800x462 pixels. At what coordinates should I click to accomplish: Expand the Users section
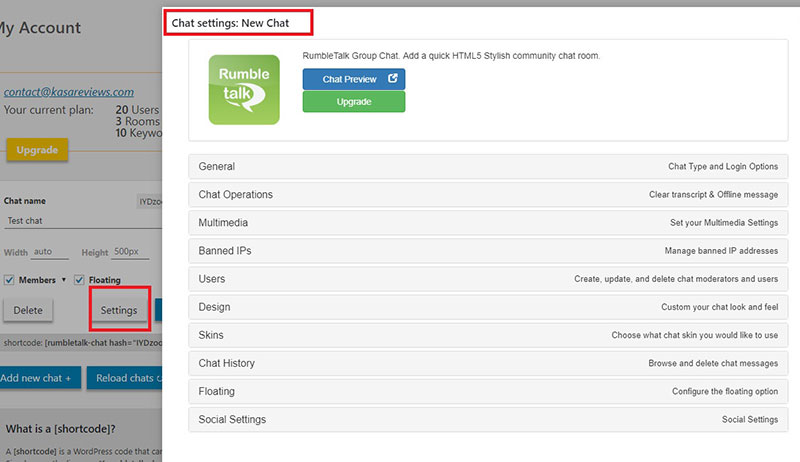[x=488, y=279]
